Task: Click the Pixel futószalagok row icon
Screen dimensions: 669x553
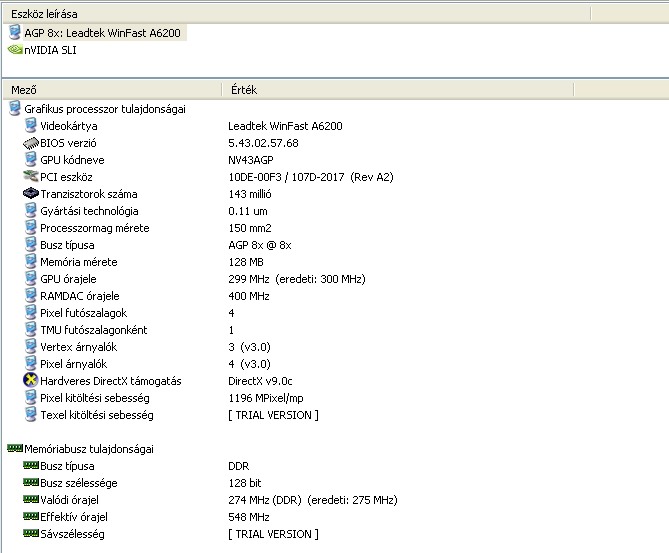Action: coord(31,313)
